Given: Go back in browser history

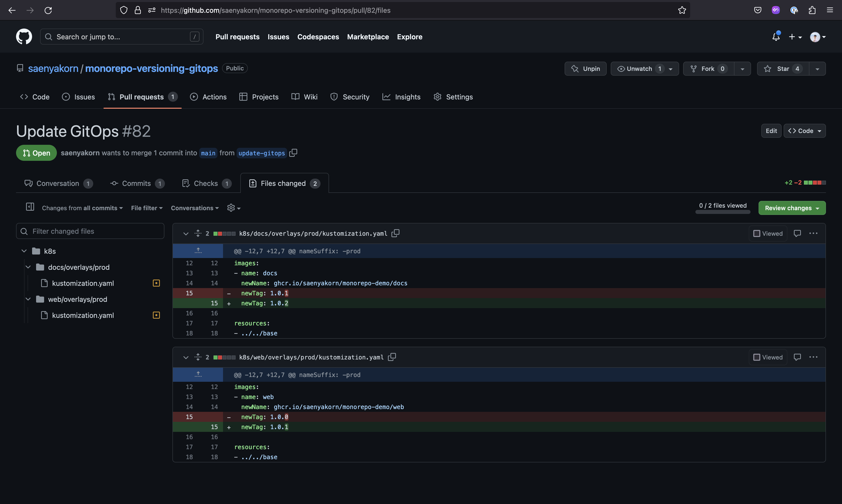Looking at the screenshot, I should point(12,10).
